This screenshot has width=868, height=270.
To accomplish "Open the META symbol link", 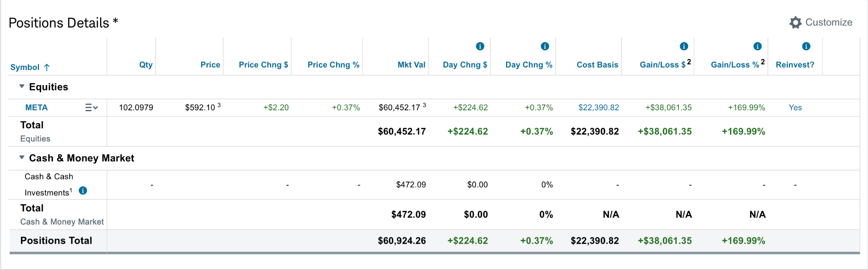I will pyautogui.click(x=36, y=108).
